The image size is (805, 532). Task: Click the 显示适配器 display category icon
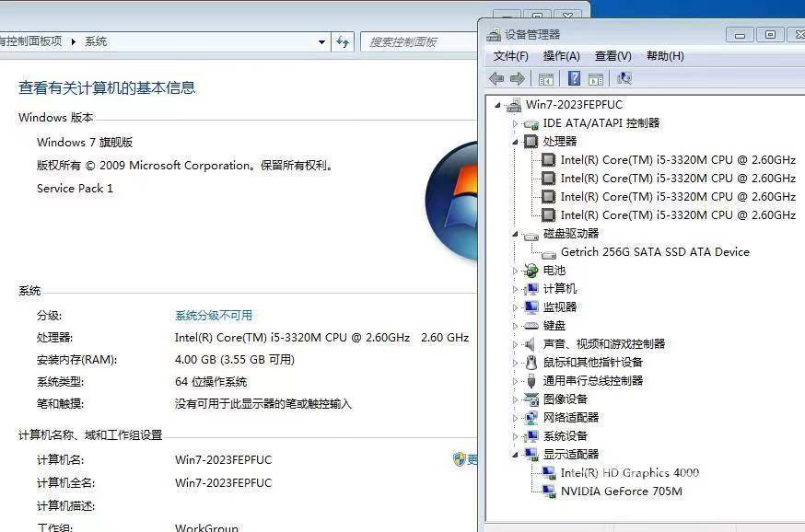(x=531, y=455)
